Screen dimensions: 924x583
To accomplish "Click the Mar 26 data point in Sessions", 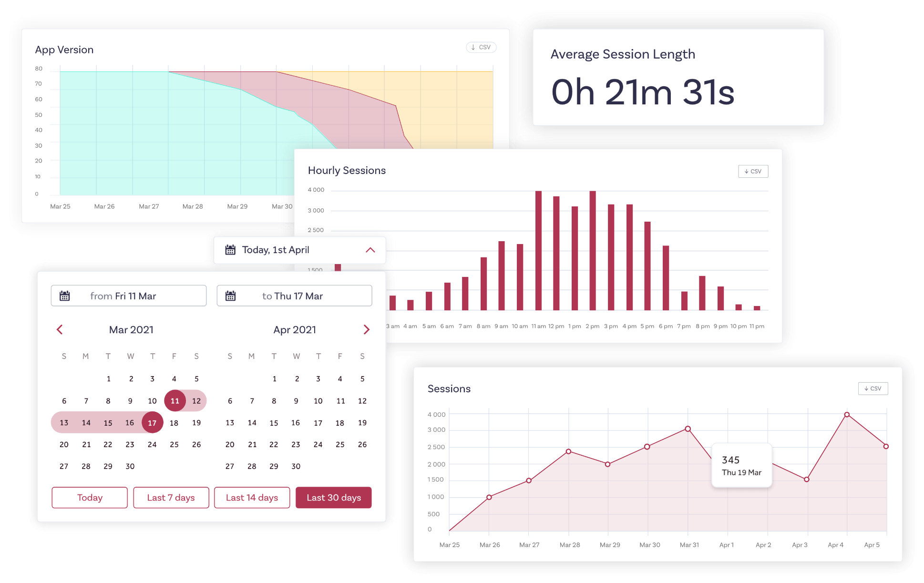I will pyautogui.click(x=489, y=497).
